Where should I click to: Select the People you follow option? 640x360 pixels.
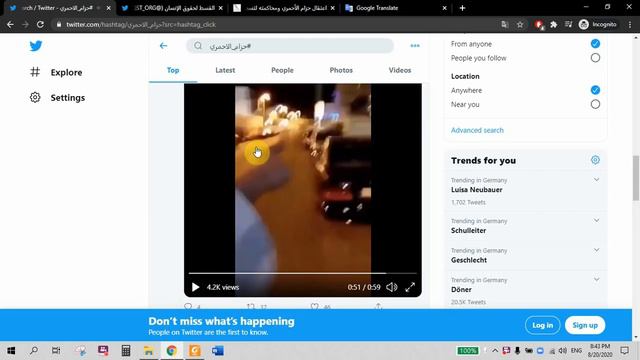(595, 58)
